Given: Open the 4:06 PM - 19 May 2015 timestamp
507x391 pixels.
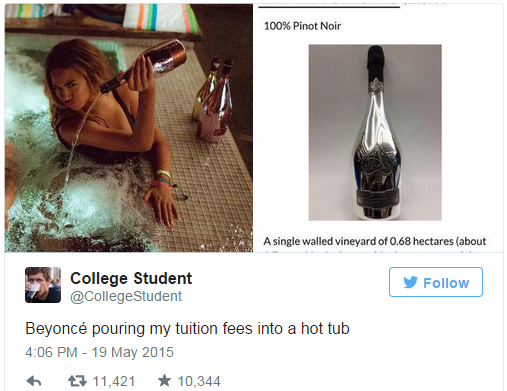Looking at the screenshot, I should (x=99, y=352).
